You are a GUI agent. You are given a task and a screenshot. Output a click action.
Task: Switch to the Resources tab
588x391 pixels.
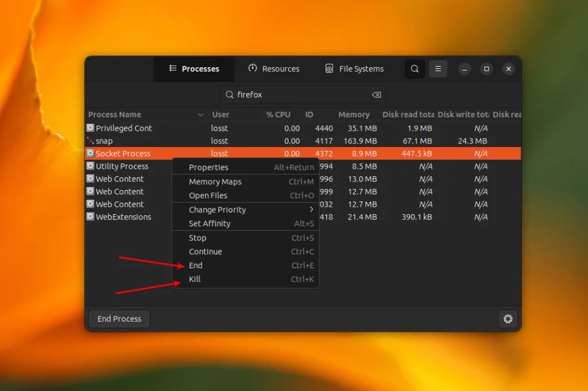274,69
